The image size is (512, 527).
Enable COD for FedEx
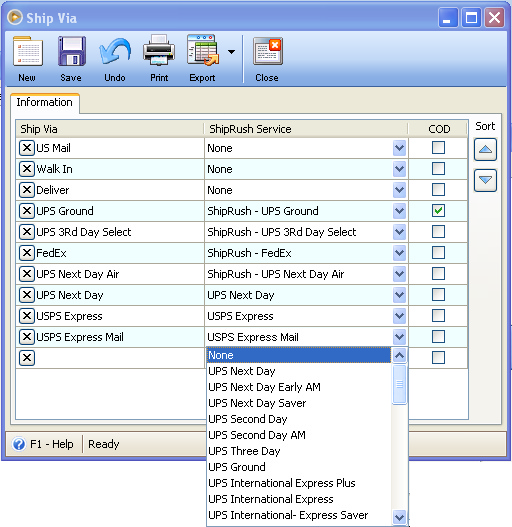(438, 252)
